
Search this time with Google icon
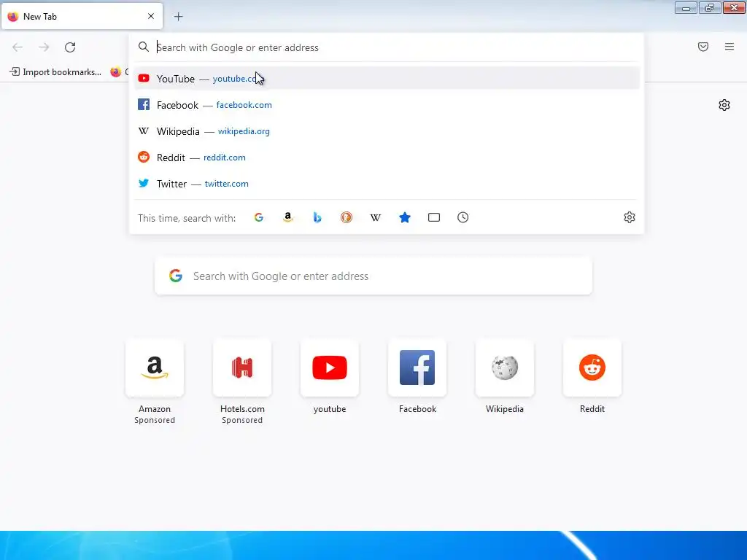[x=259, y=217]
